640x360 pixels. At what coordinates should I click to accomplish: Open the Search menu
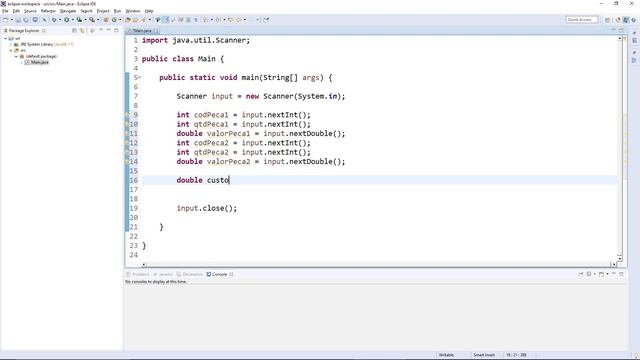(86, 11)
